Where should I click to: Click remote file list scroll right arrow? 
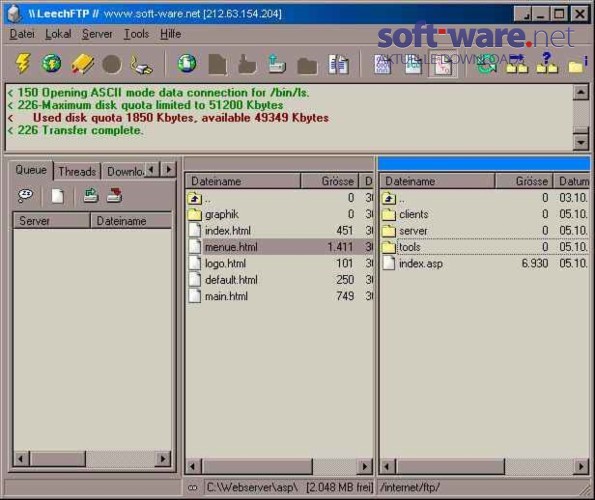581,466
